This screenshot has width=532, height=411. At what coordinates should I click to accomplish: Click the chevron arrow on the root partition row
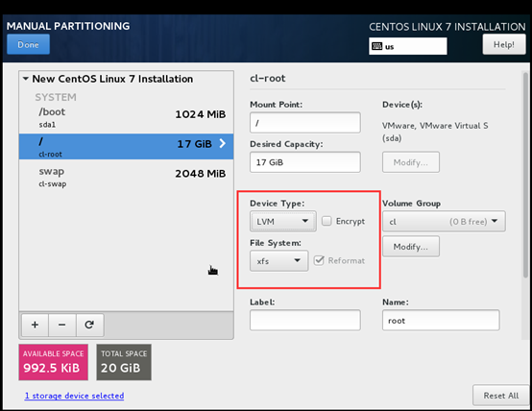coord(222,143)
